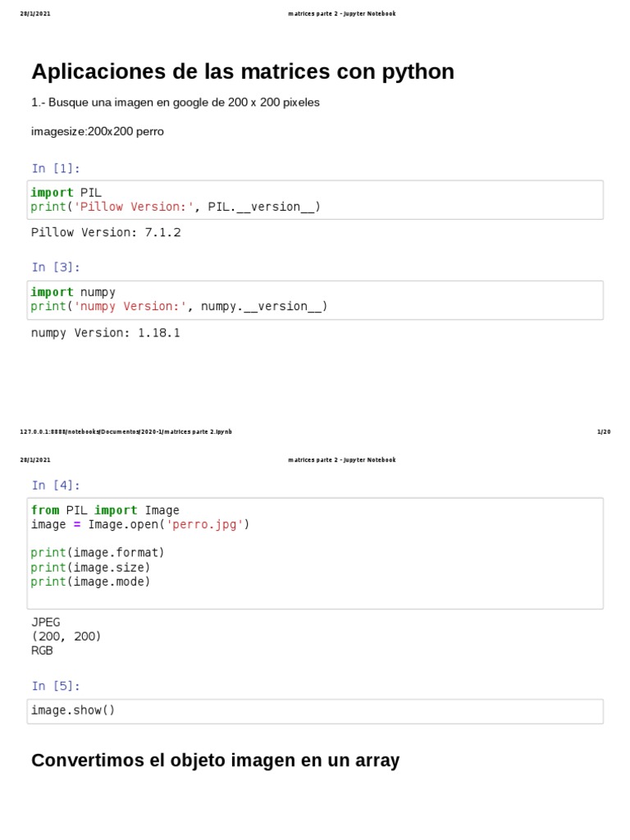Click the import numpy code cell

coord(315,300)
